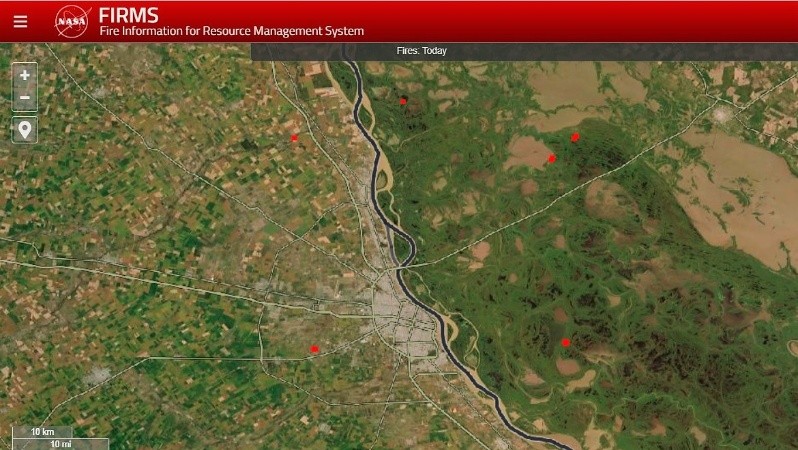Click the bridge crossing the river at city
The height and width of the screenshot is (450, 798).
click(x=405, y=266)
